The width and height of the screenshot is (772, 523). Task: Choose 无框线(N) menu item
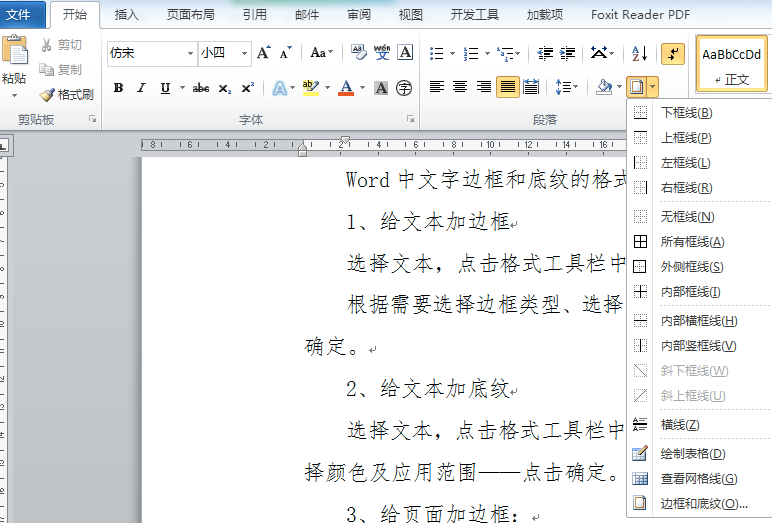pyautogui.click(x=700, y=216)
